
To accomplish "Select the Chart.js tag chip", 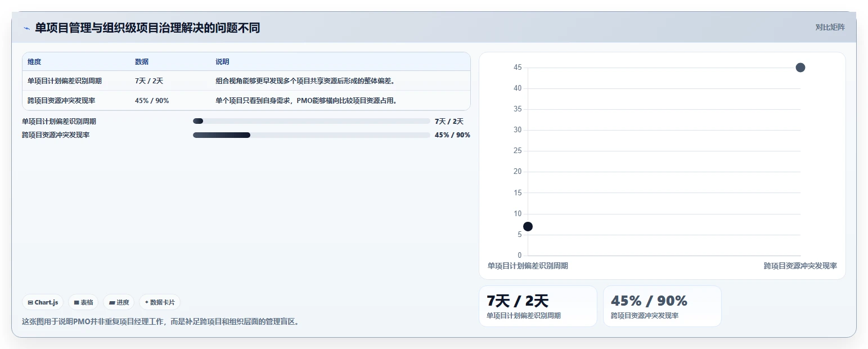I will [43, 302].
